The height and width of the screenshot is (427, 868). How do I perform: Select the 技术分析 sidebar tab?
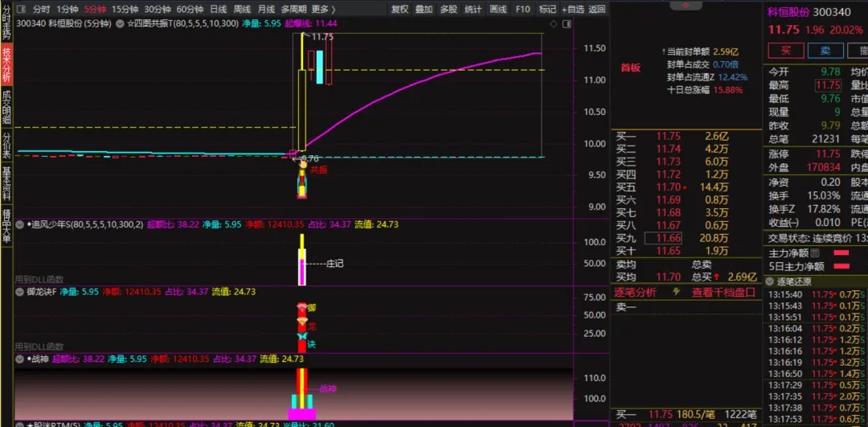click(6, 65)
